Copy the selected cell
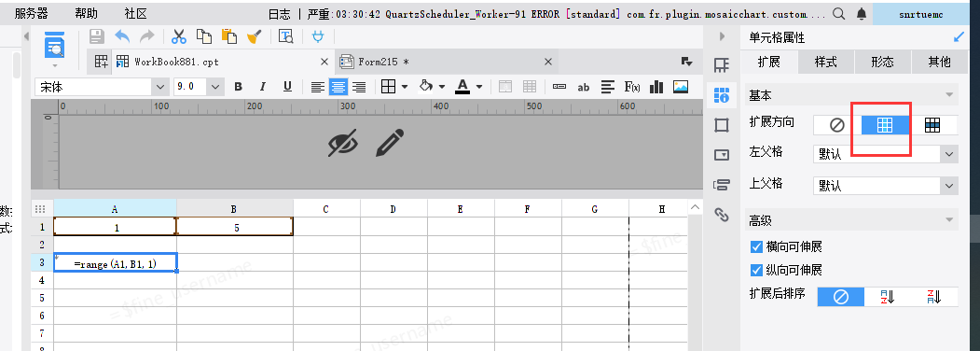 pyautogui.click(x=204, y=36)
